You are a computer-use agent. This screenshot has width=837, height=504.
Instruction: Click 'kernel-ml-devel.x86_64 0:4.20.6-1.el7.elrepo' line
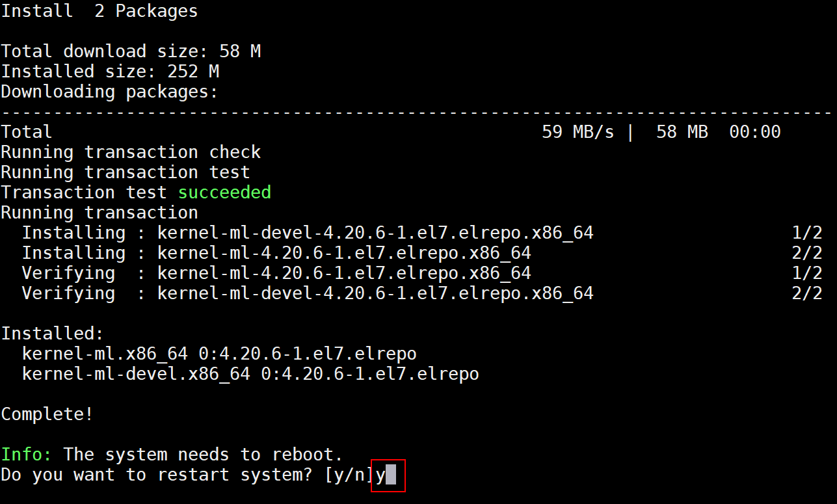click(250, 374)
